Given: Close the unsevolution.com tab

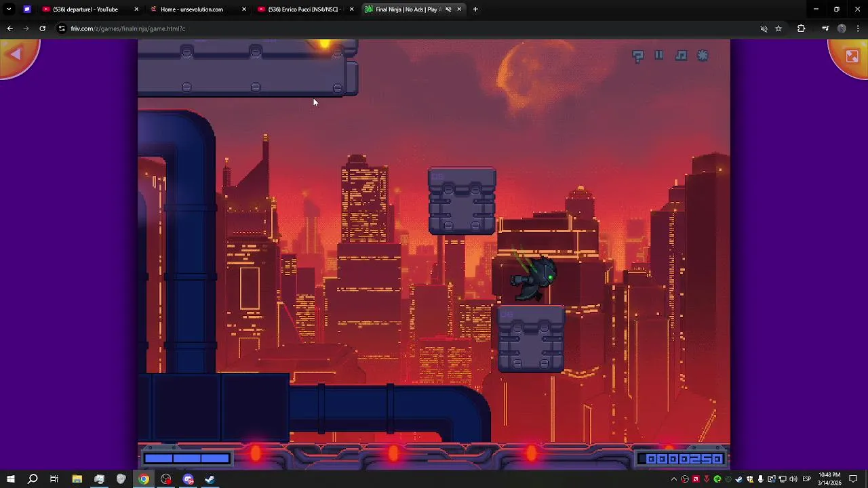Looking at the screenshot, I should (244, 9).
